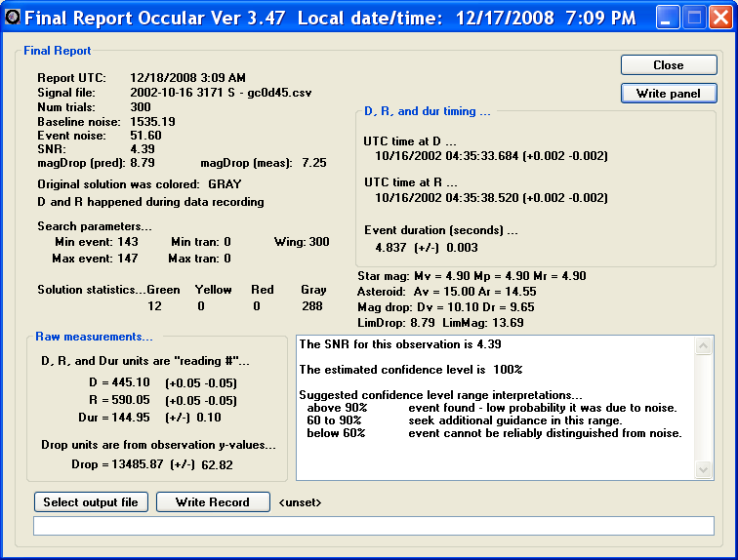Image resolution: width=738 pixels, height=560 pixels.
Task: Click 'D, R, and dur timing ...' group heading
Action: click(x=428, y=111)
